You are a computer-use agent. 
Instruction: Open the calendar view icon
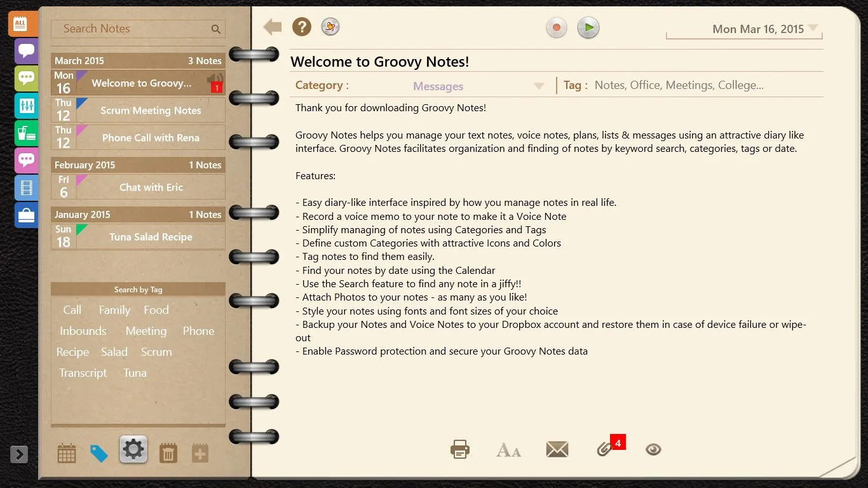tap(67, 453)
